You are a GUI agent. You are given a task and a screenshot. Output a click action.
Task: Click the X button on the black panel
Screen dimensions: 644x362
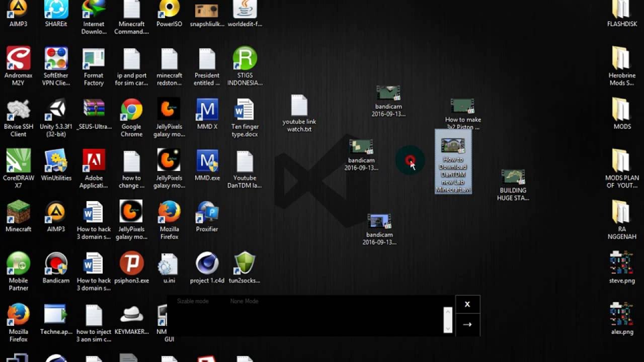[467, 304]
